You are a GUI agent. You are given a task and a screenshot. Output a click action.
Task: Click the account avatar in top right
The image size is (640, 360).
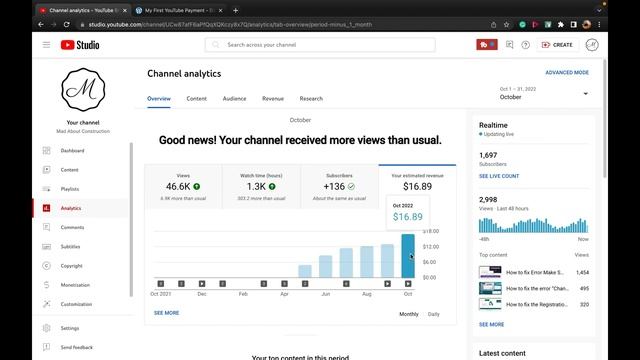[x=592, y=45]
